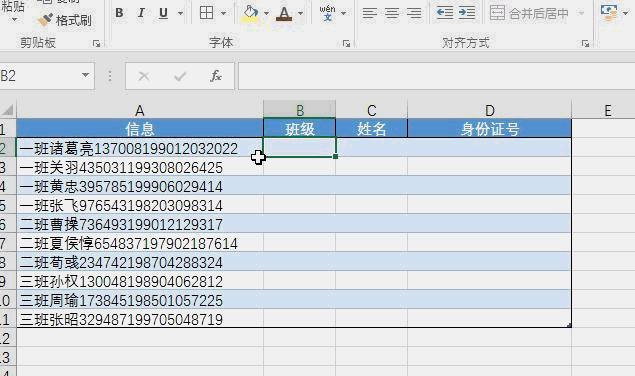
Task: Decrease the cell indent
Action: point(444,13)
